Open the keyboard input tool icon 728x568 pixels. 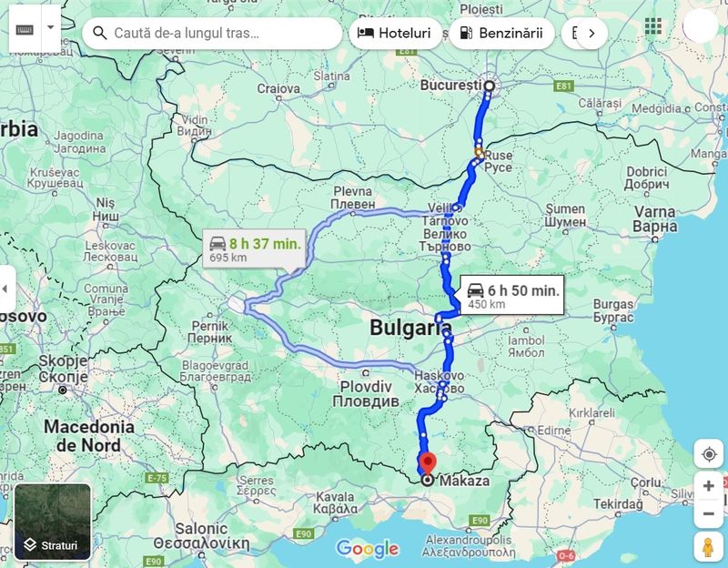[25, 29]
